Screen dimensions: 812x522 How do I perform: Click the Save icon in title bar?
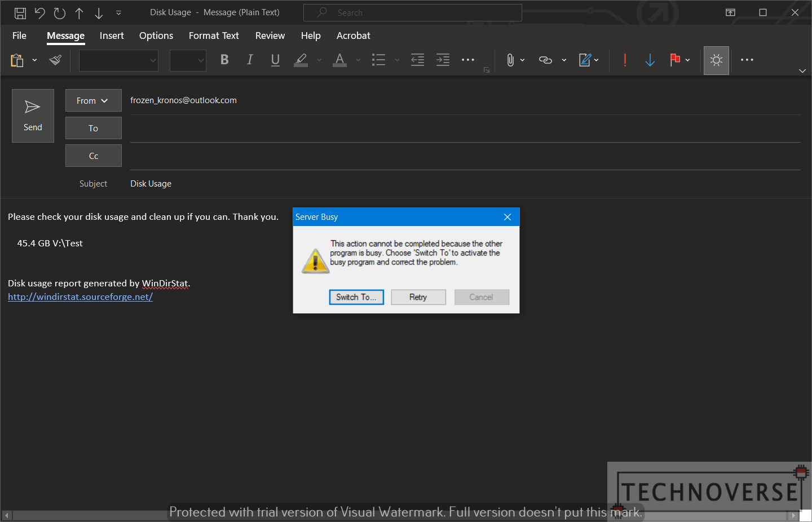pos(20,12)
